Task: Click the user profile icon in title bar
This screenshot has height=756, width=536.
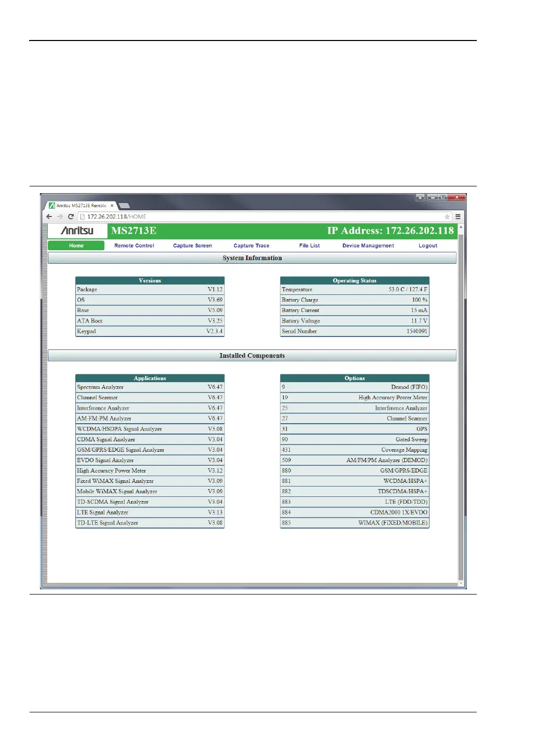Action: [x=420, y=197]
